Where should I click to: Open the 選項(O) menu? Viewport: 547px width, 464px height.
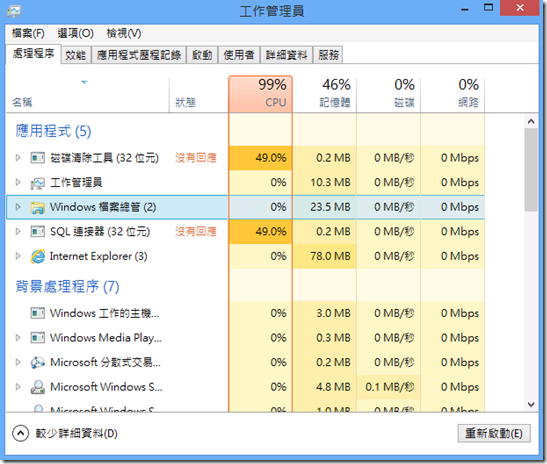[76, 33]
